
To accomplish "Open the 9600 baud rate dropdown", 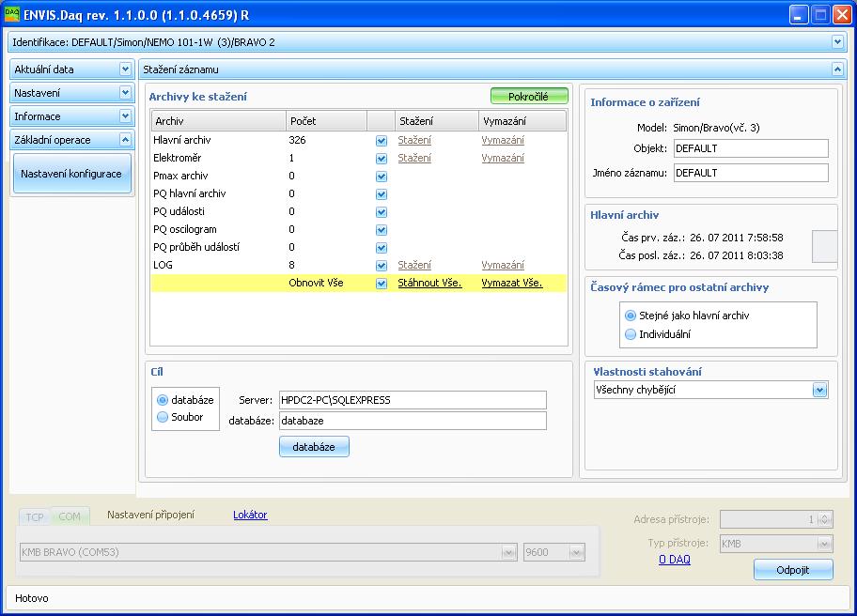I will coord(577,552).
